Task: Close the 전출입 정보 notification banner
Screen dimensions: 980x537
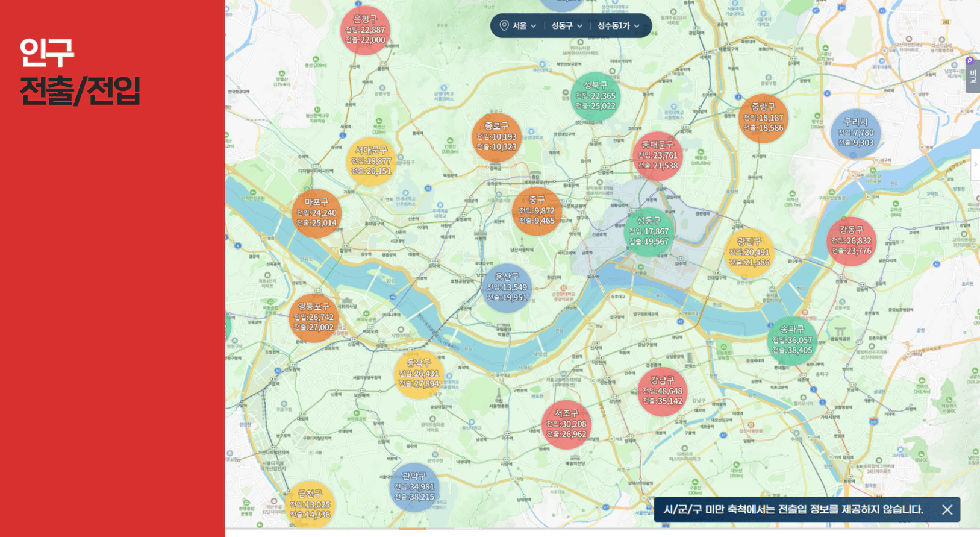Action: click(x=947, y=510)
